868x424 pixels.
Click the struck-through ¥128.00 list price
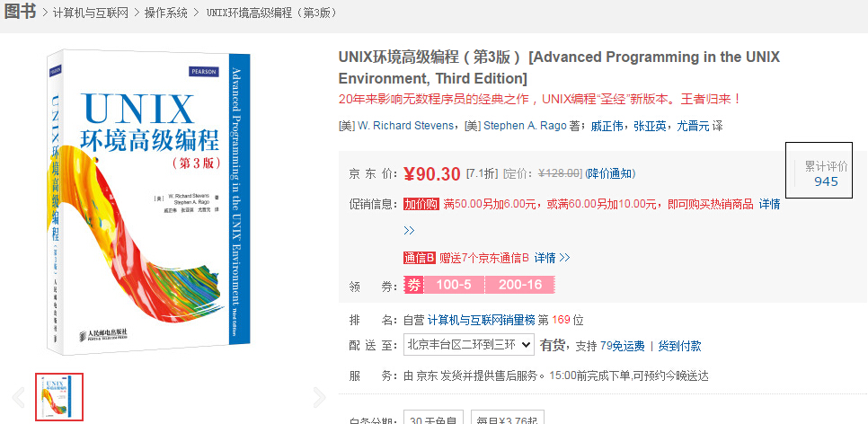tap(560, 173)
